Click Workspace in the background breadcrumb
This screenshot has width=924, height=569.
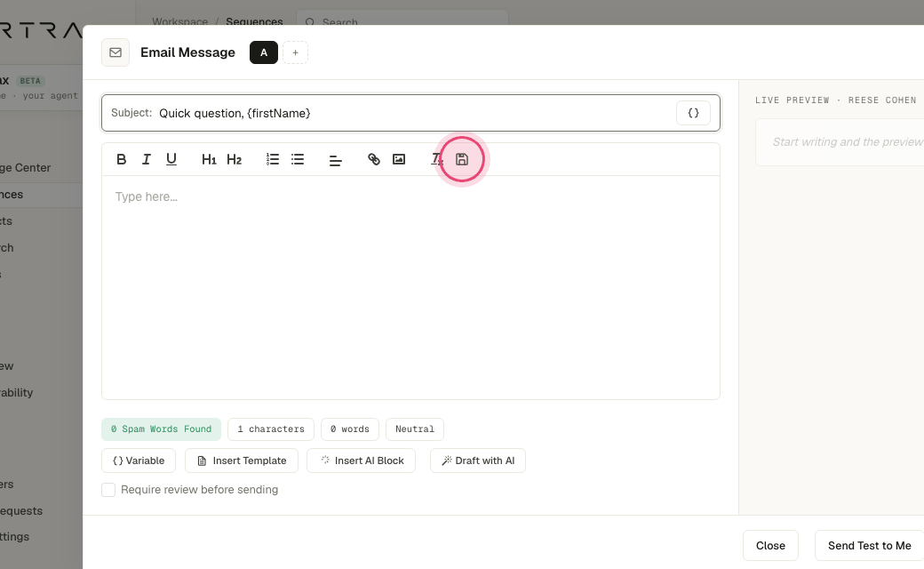pyautogui.click(x=179, y=21)
